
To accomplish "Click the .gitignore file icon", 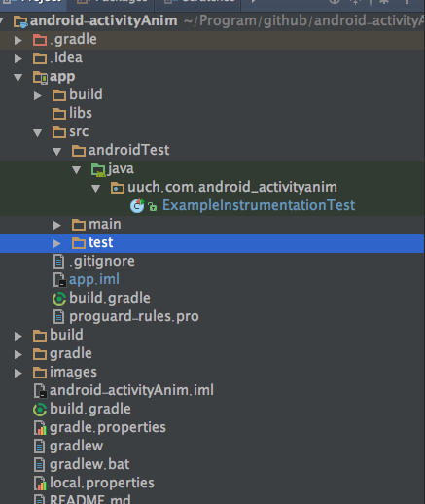I will (58, 262).
